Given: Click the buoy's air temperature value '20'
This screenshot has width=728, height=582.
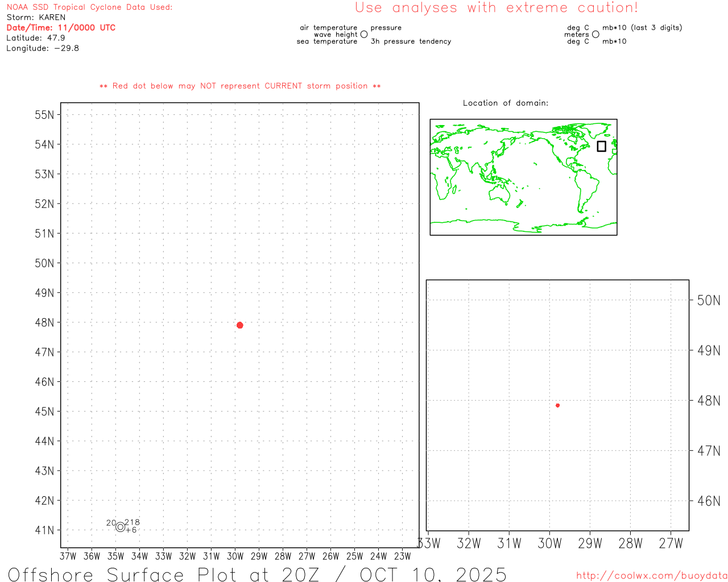Looking at the screenshot, I should coord(111,523).
